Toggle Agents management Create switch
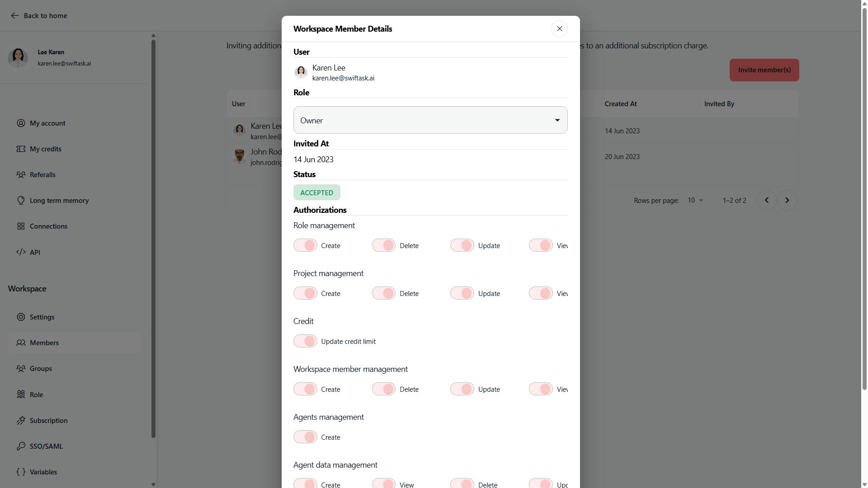The image size is (868, 488). pyautogui.click(x=306, y=437)
